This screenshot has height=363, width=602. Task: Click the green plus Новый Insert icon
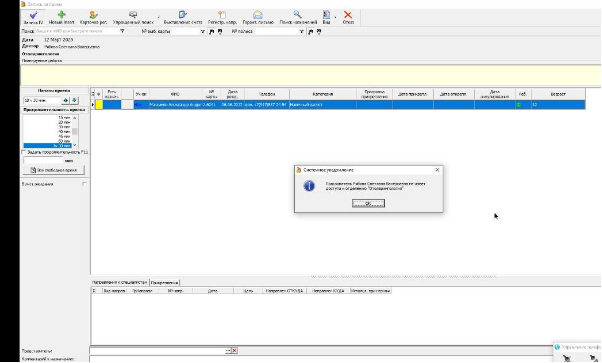(61, 15)
